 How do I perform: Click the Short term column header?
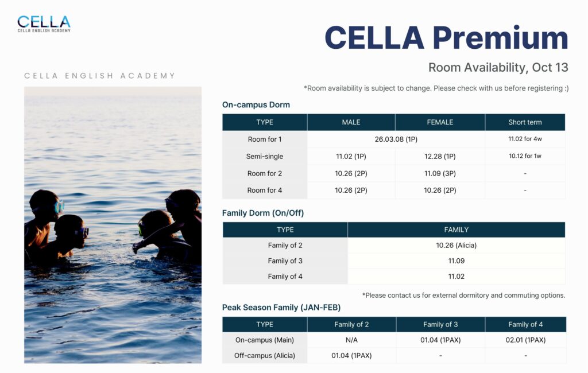(x=525, y=122)
